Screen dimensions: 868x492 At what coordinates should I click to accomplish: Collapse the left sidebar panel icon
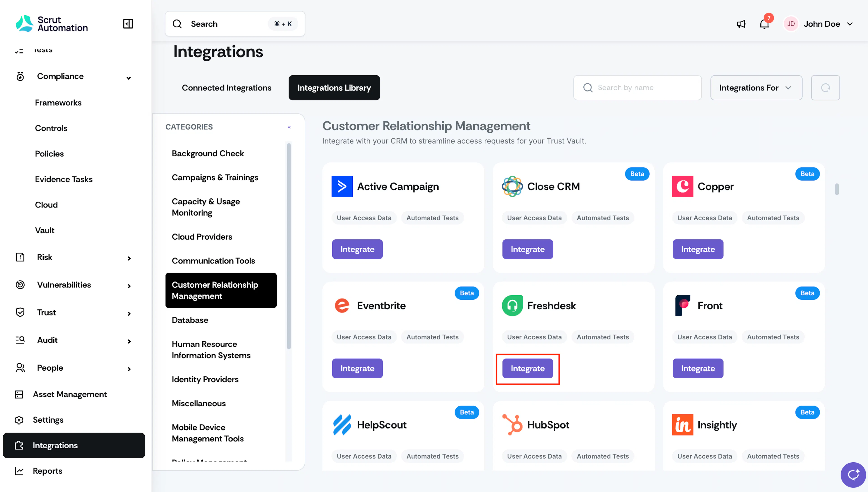coord(128,24)
